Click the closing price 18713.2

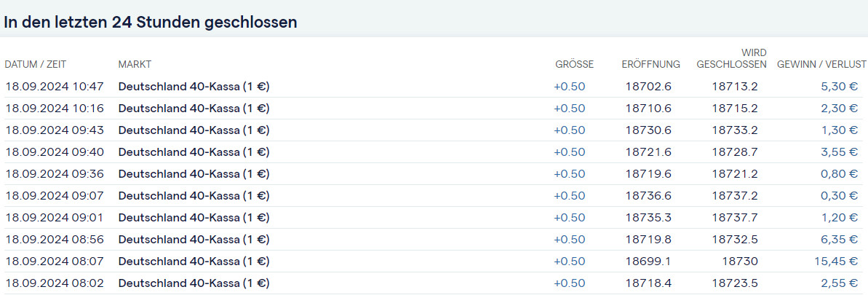click(x=735, y=87)
